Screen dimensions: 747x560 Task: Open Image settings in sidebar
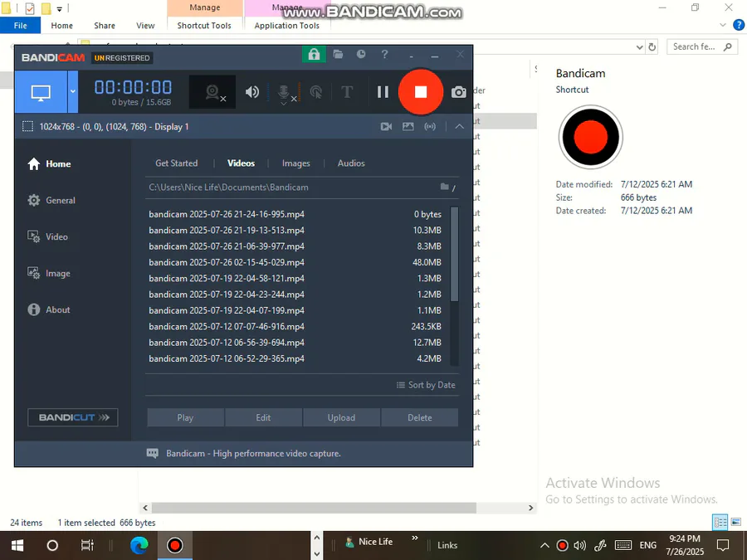coord(49,273)
